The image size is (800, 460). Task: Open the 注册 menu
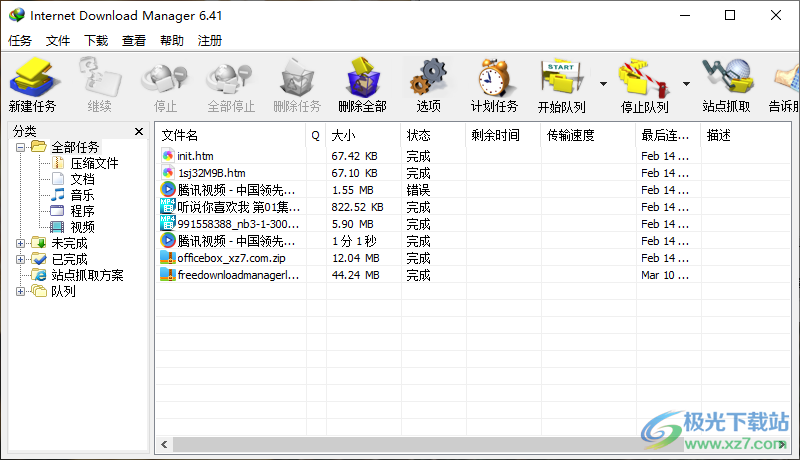[210, 41]
